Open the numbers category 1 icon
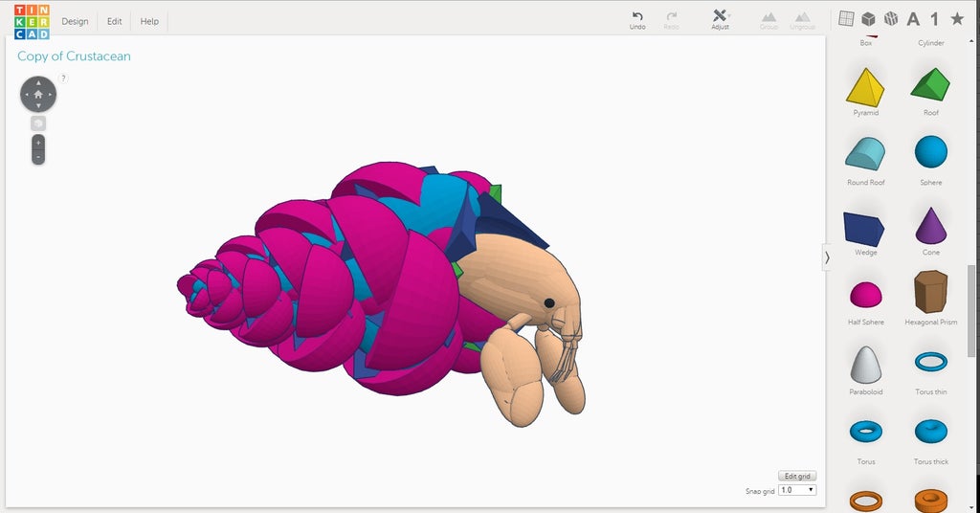 click(x=934, y=19)
